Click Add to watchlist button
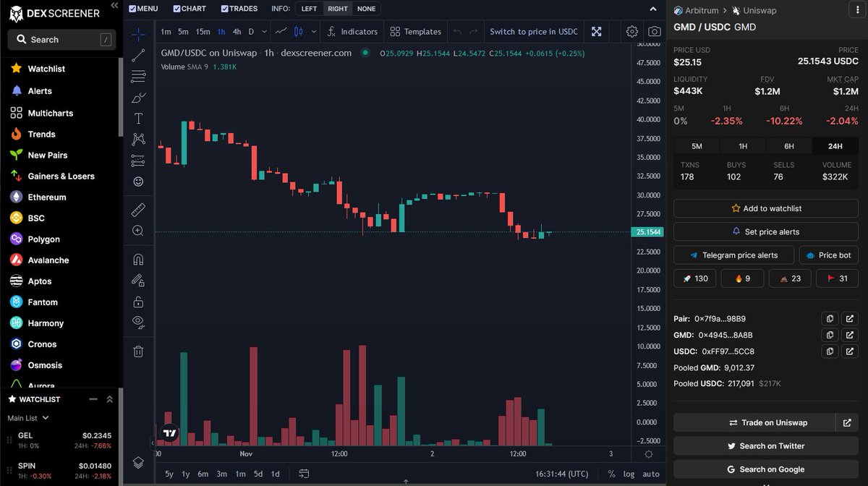This screenshot has height=486, width=868. (x=766, y=208)
